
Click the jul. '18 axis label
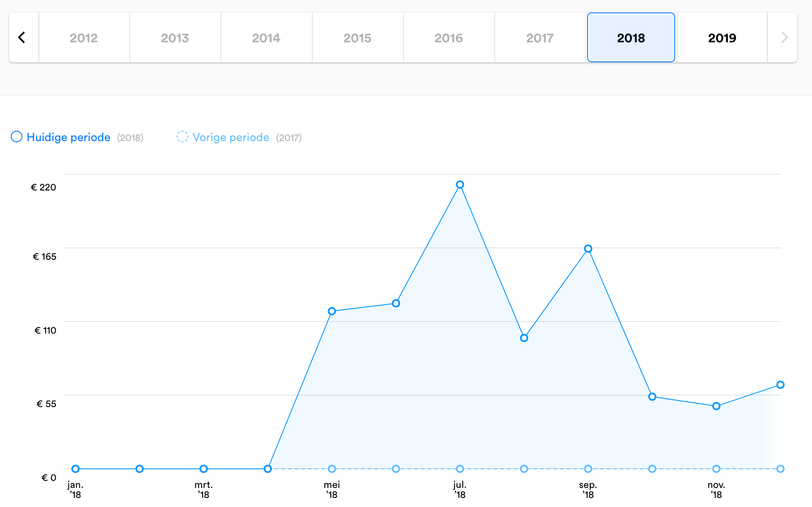click(x=460, y=490)
